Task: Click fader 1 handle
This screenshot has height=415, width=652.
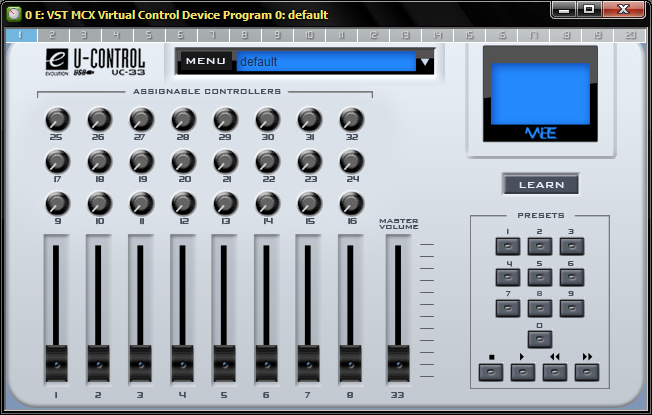Action: point(56,363)
